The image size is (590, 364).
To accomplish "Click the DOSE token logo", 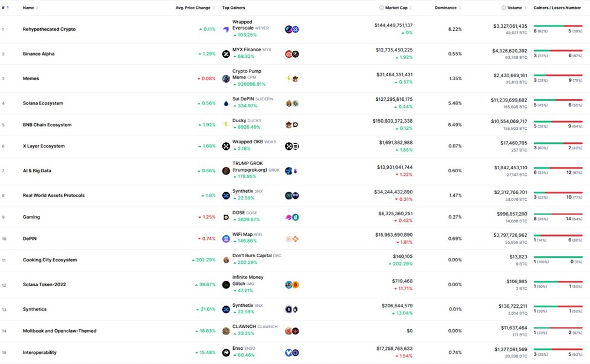I will (226, 217).
